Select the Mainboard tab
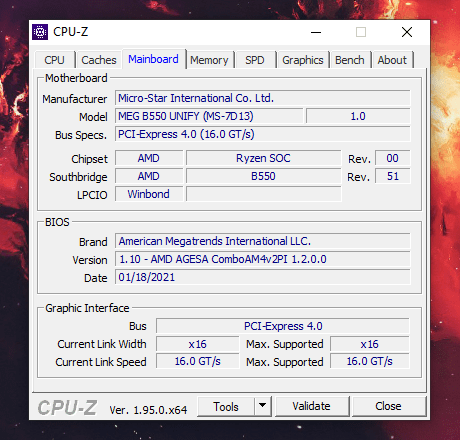This screenshot has height=440, width=460. pos(153,59)
